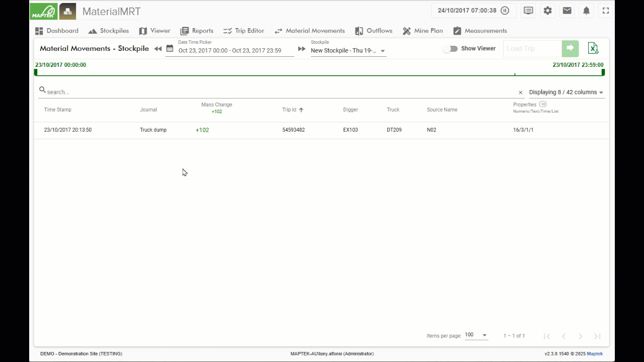
Task: Open the settings gear icon
Action: tap(547, 11)
